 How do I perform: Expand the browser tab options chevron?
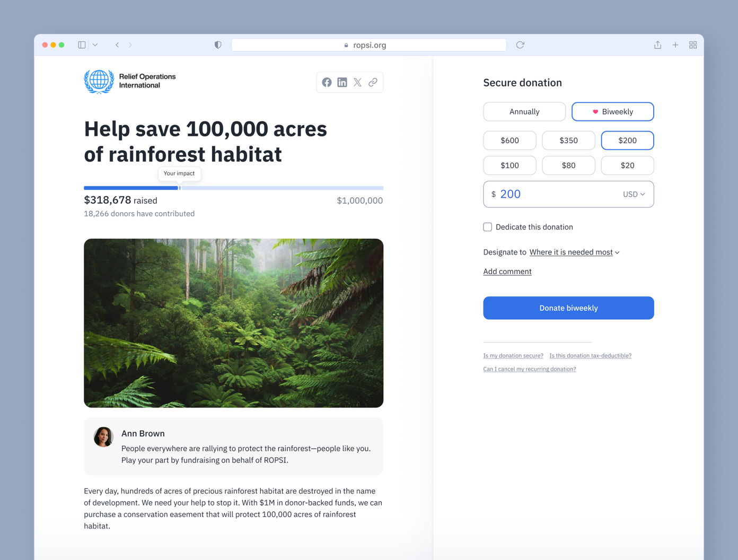(x=95, y=45)
